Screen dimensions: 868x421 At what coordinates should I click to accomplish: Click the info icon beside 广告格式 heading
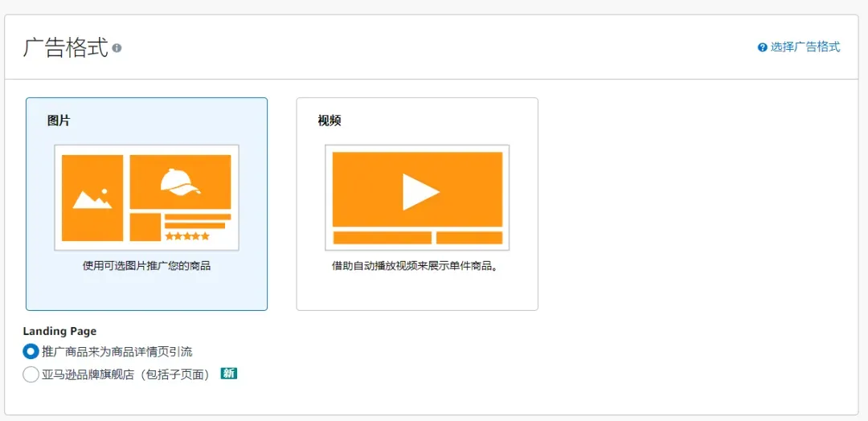pyautogui.click(x=117, y=48)
